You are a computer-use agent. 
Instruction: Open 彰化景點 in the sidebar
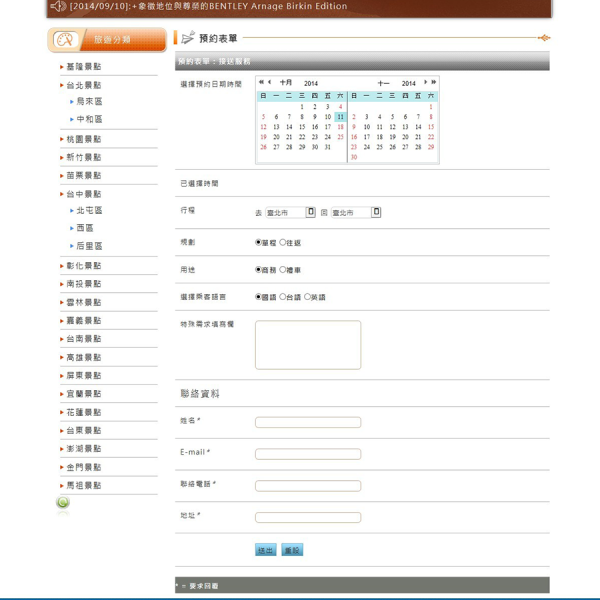pos(84,266)
